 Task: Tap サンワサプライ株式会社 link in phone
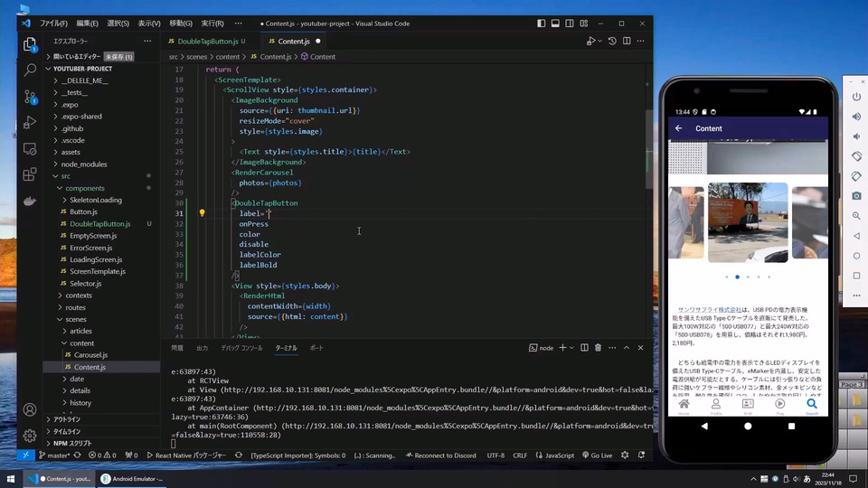pyautogui.click(x=709, y=310)
